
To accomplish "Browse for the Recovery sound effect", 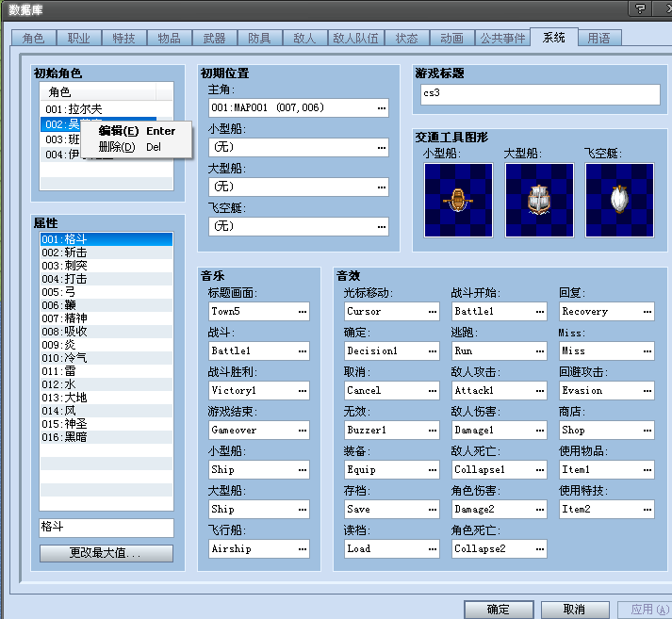I will [647, 312].
